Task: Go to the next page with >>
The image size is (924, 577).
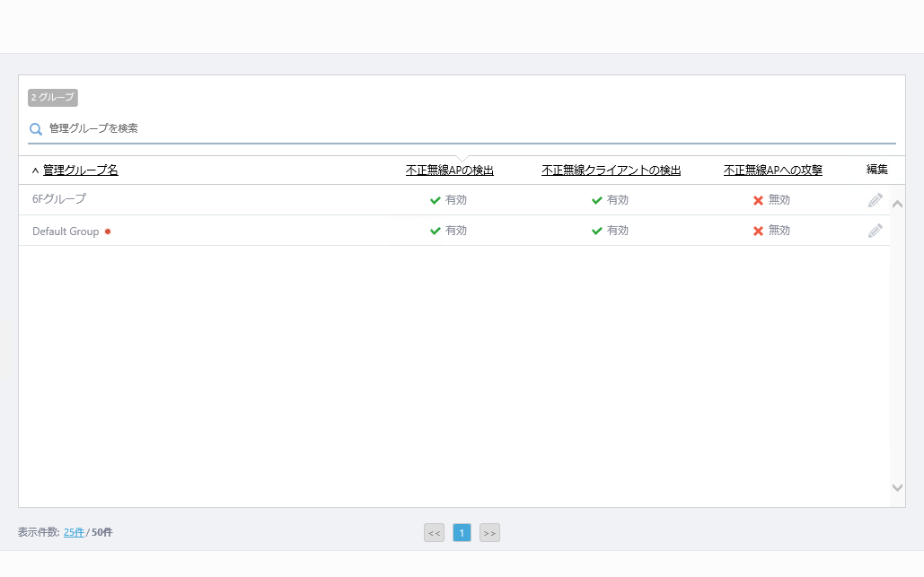Action: [x=489, y=533]
